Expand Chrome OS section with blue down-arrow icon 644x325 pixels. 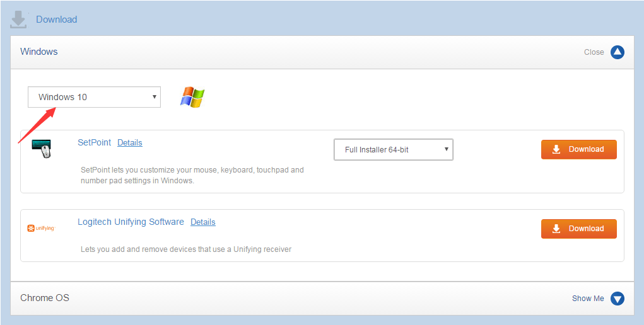(x=618, y=299)
